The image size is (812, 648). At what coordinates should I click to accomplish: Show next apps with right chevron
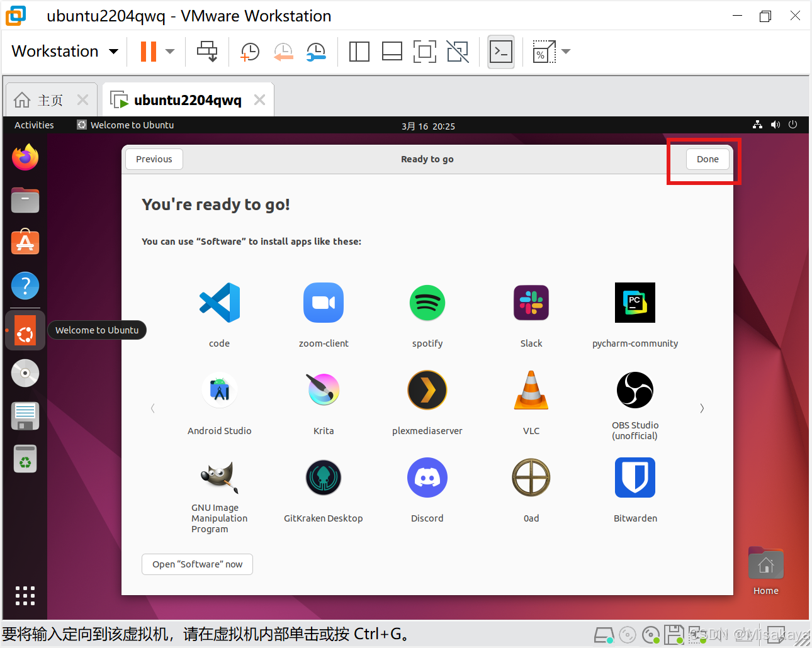point(702,408)
